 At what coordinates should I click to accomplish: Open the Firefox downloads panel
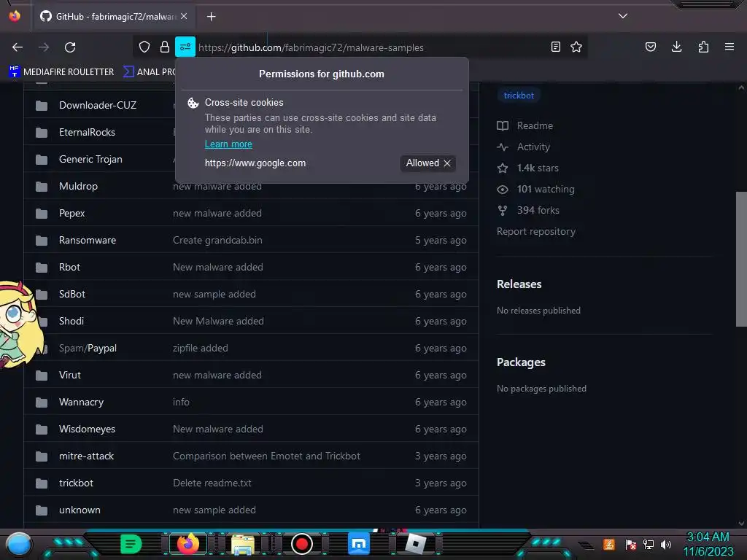click(x=676, y=47)
